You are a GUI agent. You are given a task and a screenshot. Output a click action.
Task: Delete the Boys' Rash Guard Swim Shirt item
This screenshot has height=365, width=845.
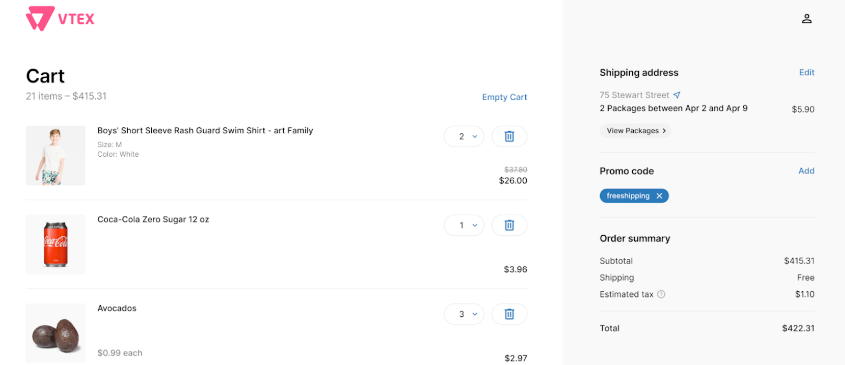coord(509,136)
